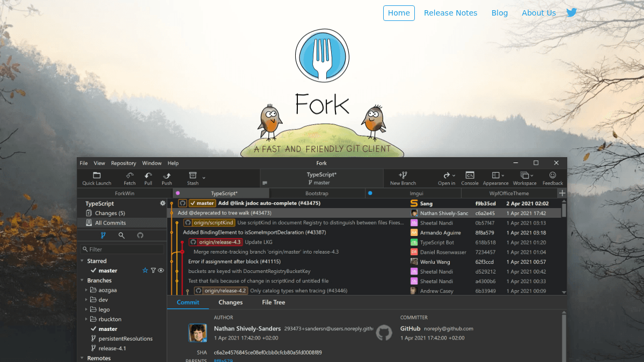Viewport: 644px width, 362px height.
Task: Click the Fetch toolbar icon
Action: point(130,175)
